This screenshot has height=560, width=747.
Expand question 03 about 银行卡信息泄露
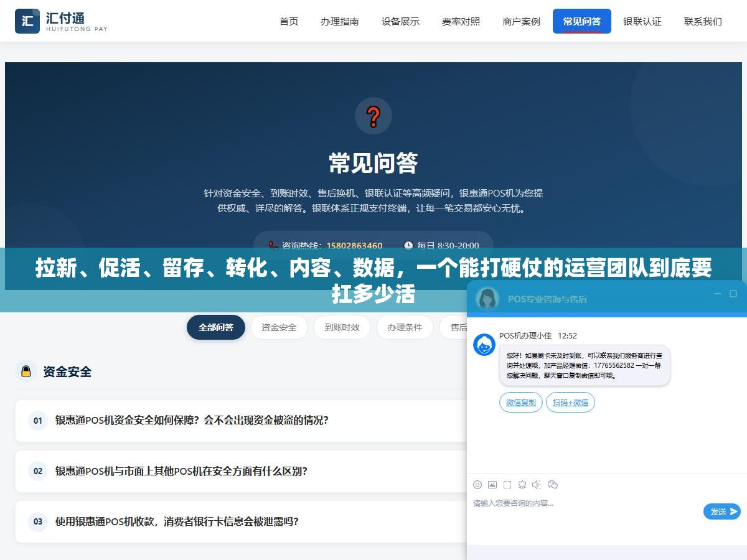[242, 521]
